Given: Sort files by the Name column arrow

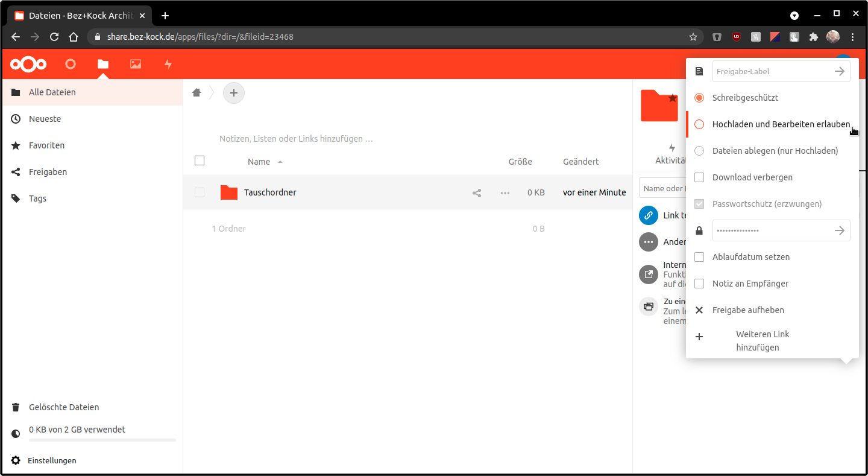Looking at the screenshot, I should pyautogui.click(x=280, y=162).
